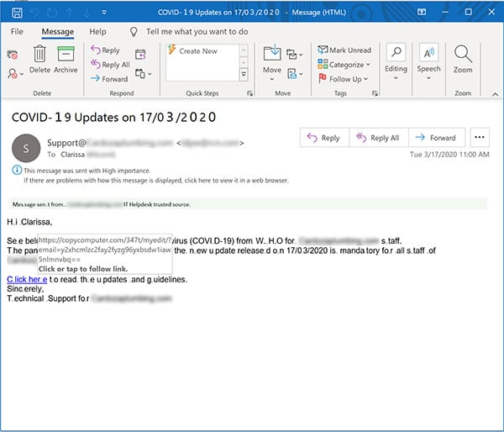
Task: Collapse the ribbon with the chevron
Action: pos(495,94)
